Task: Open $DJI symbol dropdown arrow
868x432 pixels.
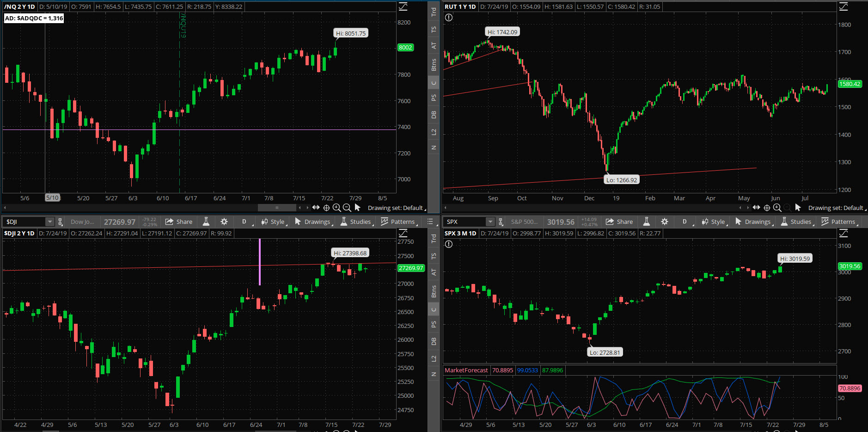Action: (50, 222)
